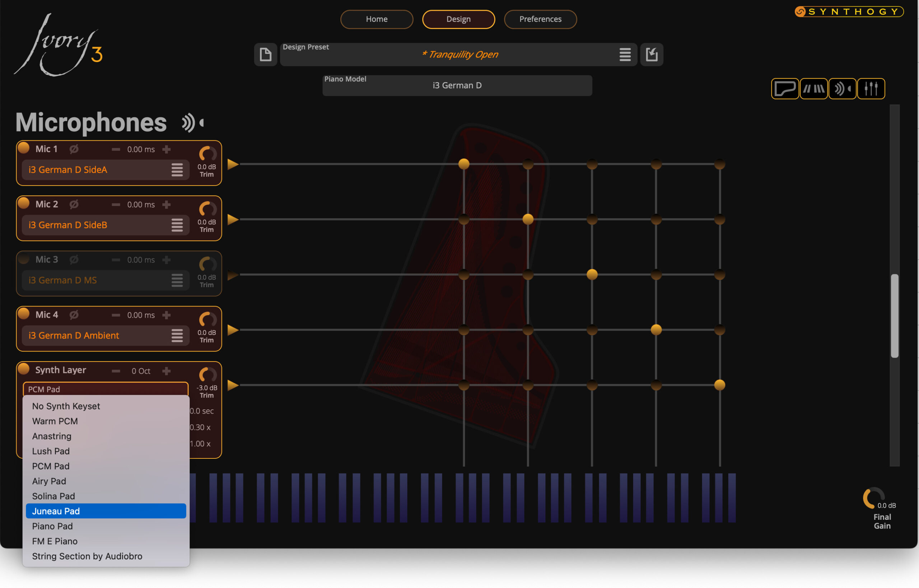The height and width of the screenshot is (588, 919).
Task: Click Mic 2 routing arrow
Action: tap(233, 220)
